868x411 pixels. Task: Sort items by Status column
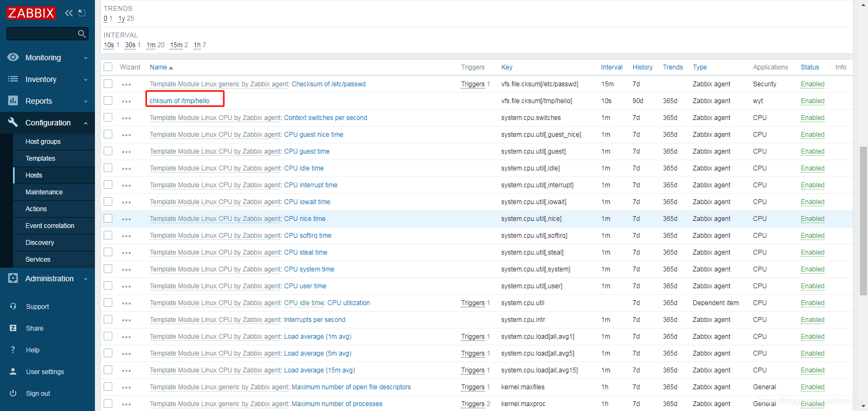[810, 67]
